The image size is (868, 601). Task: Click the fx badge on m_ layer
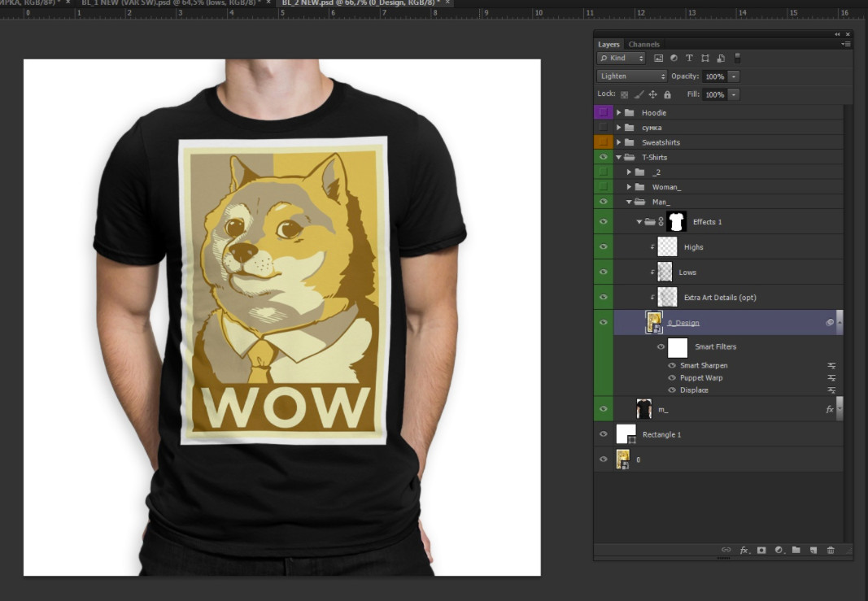829,410
